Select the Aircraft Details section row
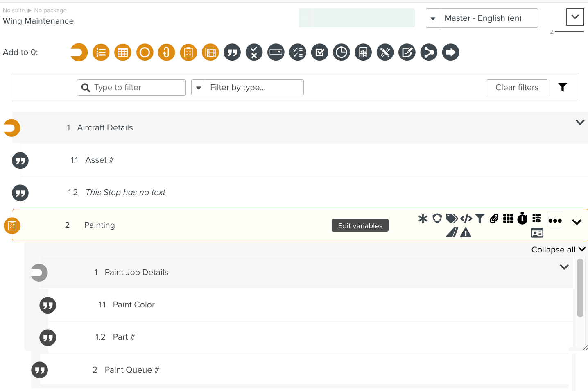 click(x=300, y=127)
